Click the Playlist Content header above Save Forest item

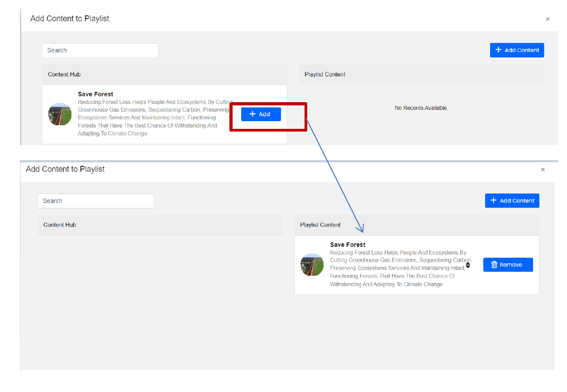coord(320,225)
